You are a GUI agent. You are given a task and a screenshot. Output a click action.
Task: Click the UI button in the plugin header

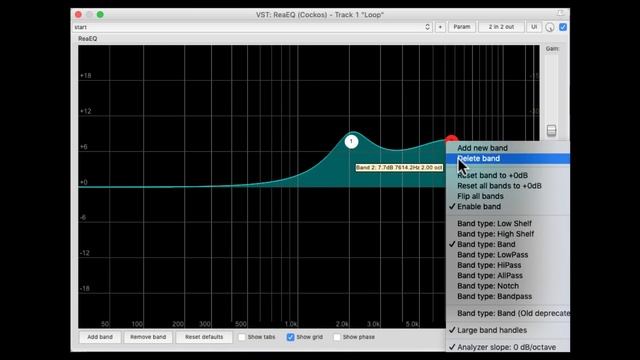click(x=534, y=27)
